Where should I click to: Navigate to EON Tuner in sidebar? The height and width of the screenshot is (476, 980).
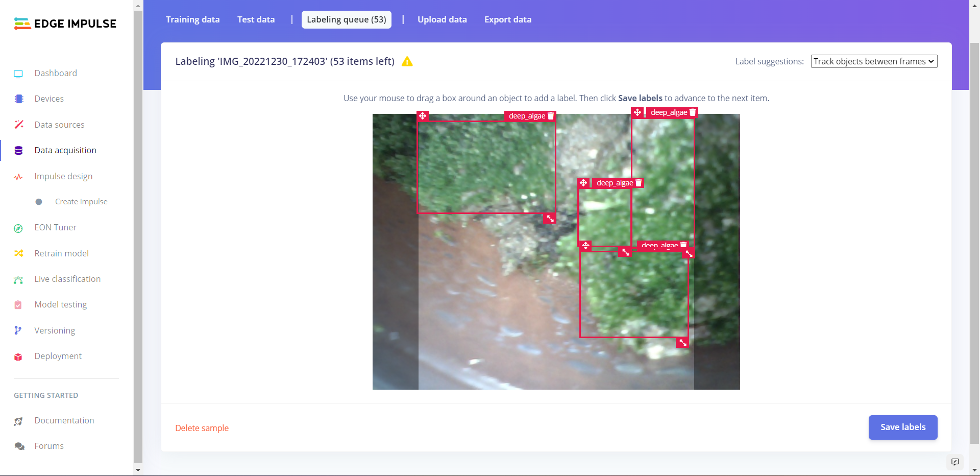(55, 227)
